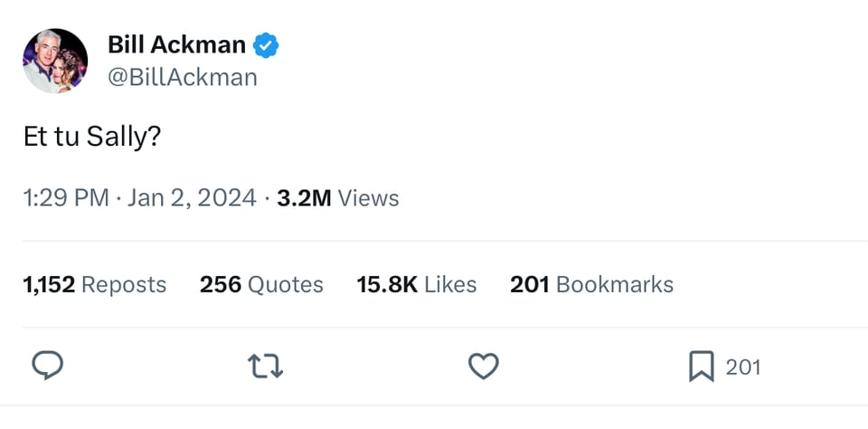This screenshot has width=868, height=429.
Task: Click the 3.2M view count number
Action: tap(304, 197)
